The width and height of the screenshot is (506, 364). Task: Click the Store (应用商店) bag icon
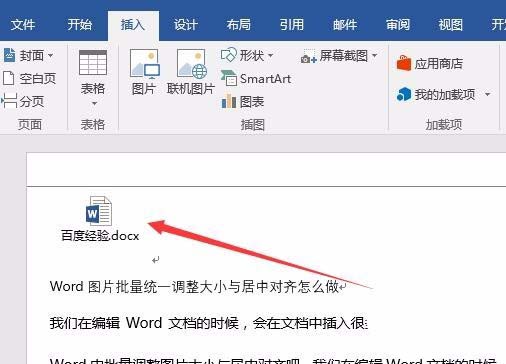click(x=404, y=63)
